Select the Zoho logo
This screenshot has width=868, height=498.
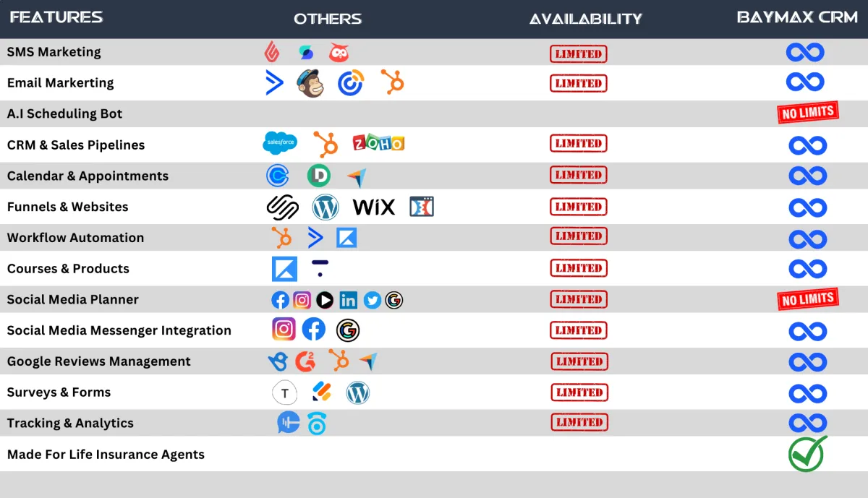(378, 143)
